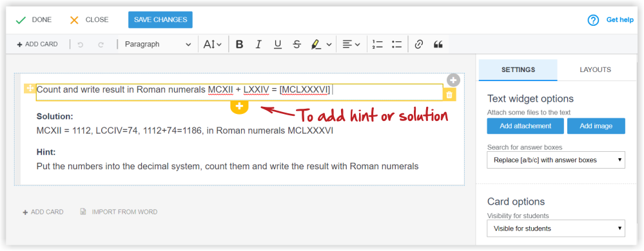This screenshot has height=251, width=644.
Task: Click the Get help link
Action: [620, 20]
